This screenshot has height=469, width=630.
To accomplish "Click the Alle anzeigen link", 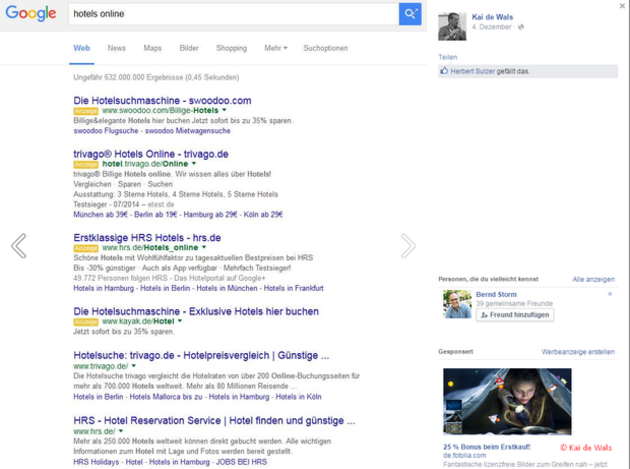I will point(593,279).
